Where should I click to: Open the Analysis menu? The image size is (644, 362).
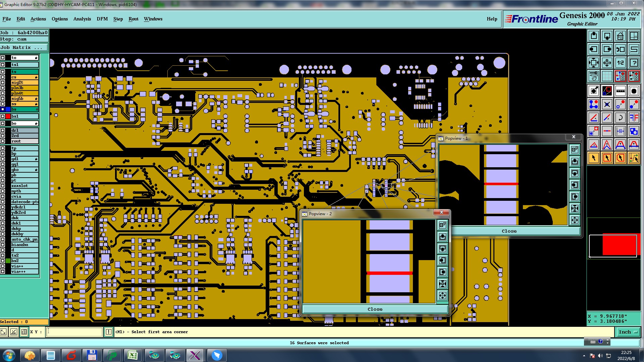click(82, 19)
